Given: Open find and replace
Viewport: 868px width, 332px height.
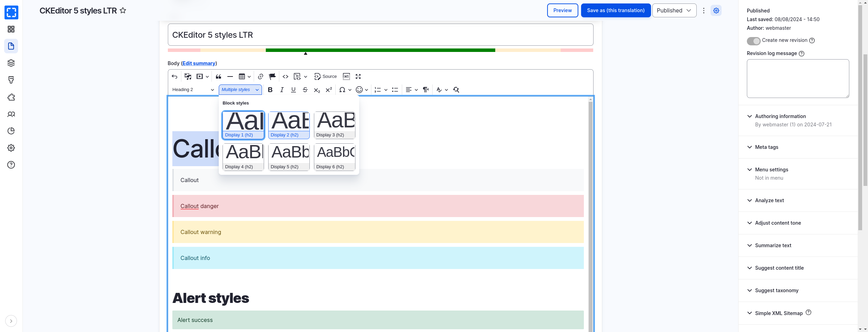Looking at the screenshot, I should click(456, 90).
